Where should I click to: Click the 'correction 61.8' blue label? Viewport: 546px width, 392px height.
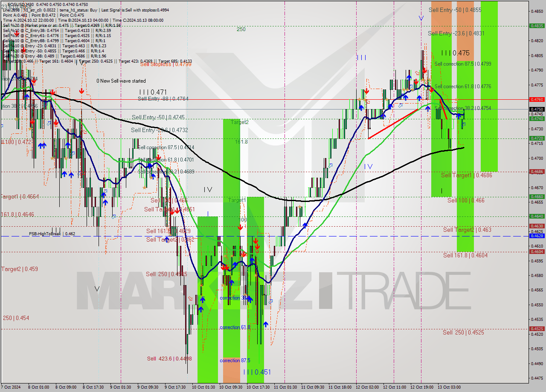pyautogui.click(x=235, y=327)
